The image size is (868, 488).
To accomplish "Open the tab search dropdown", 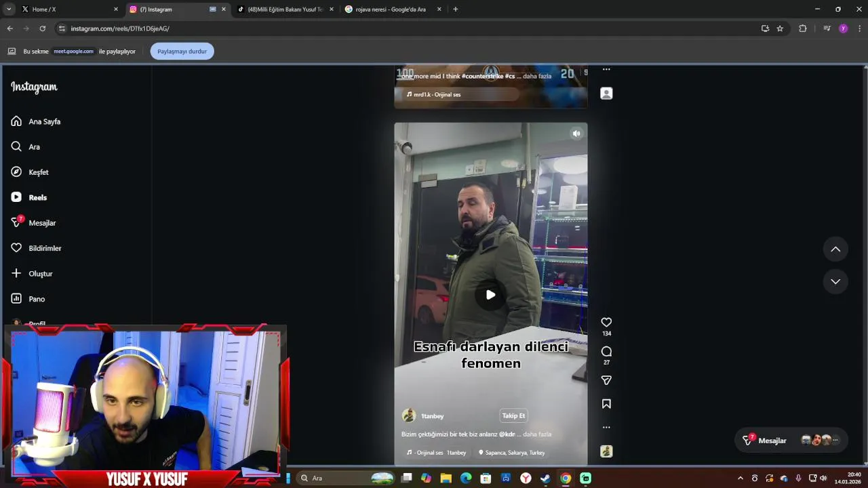I will (8, 9).
